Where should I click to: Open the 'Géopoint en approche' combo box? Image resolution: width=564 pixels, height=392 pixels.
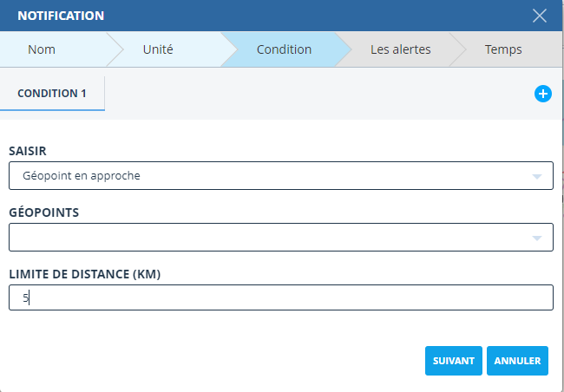[260, 176]
